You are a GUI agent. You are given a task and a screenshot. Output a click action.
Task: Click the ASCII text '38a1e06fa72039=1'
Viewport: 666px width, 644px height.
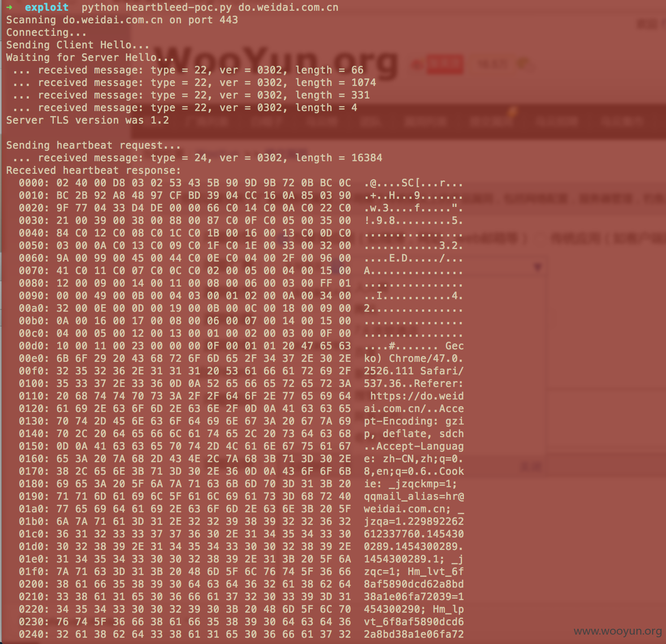(x=414, y=597)
